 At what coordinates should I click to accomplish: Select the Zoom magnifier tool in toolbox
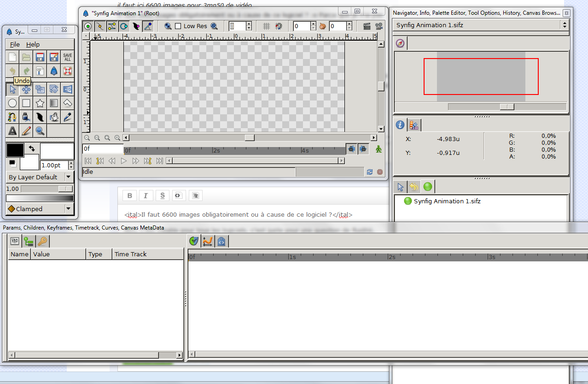(40, 131)
